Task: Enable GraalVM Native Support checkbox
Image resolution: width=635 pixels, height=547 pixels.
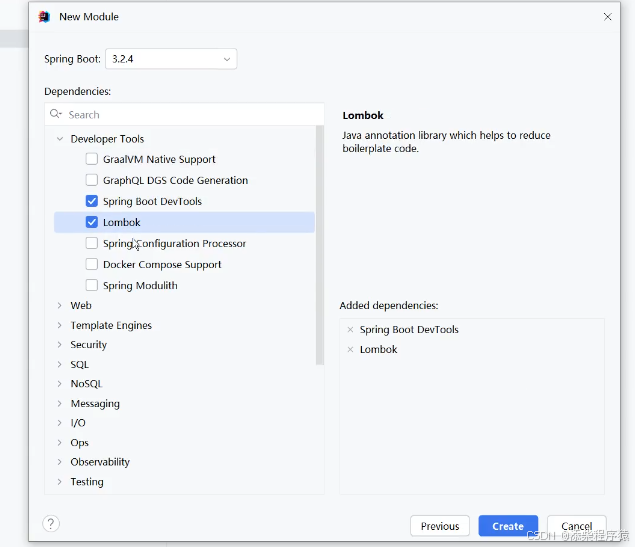Action: [92, 159]
